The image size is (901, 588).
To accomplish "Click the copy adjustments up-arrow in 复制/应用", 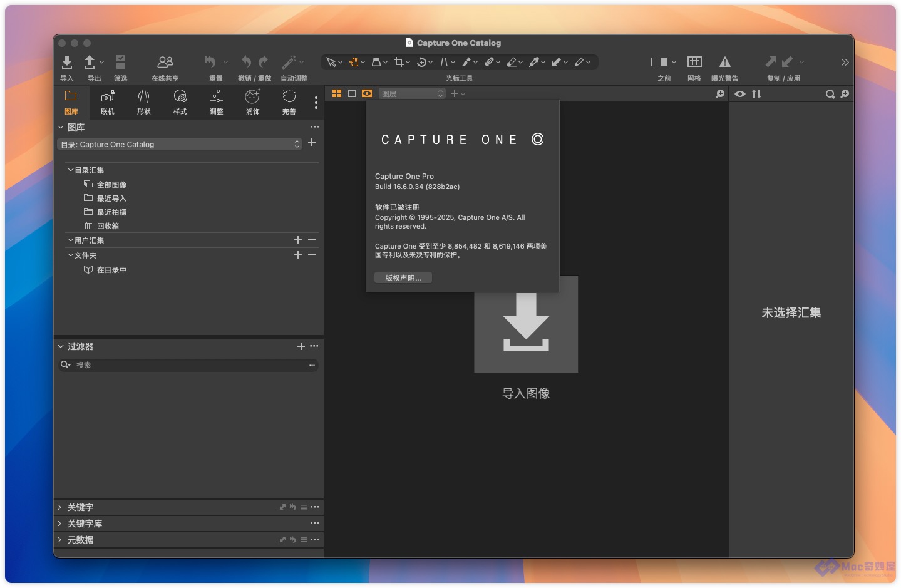I will tap(771, 61).
